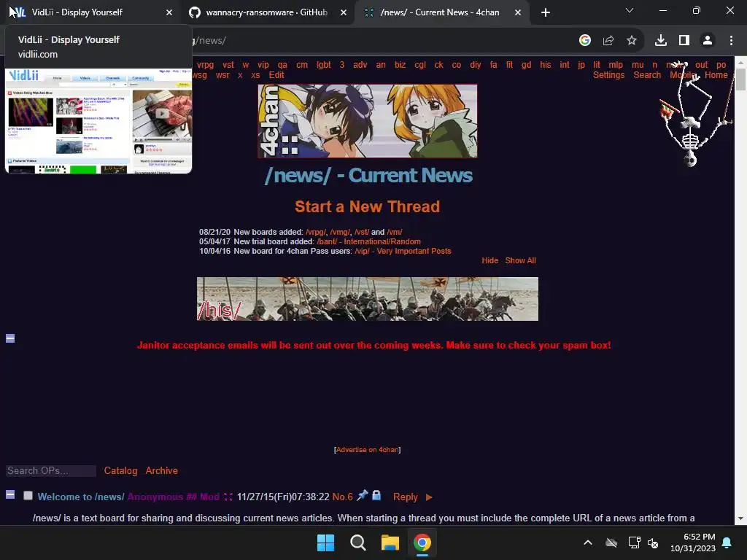Open the Chrome downloads icon
747x560 pixels.
(x=661, y=41)
